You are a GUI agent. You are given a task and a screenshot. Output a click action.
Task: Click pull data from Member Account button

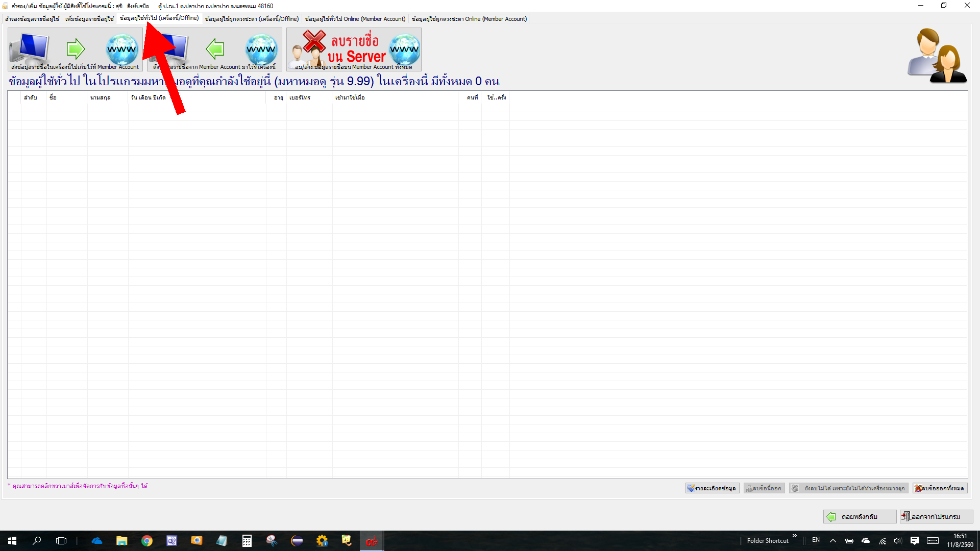[x=215, y=49]
